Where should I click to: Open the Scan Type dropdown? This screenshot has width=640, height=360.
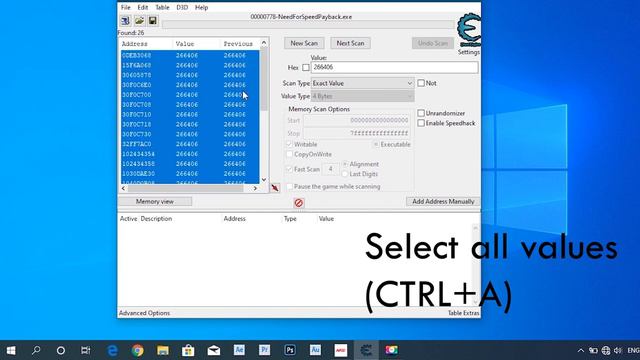coord(362,83)
